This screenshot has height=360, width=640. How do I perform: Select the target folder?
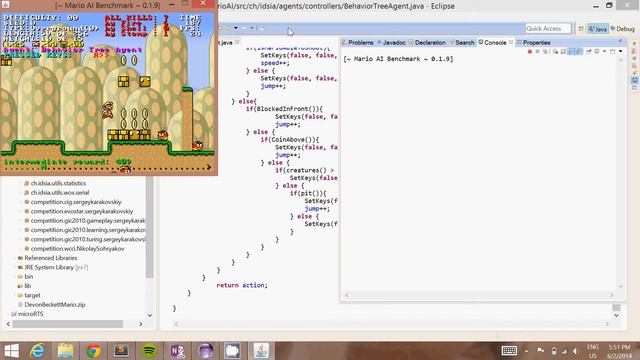(x=32, y=295)
